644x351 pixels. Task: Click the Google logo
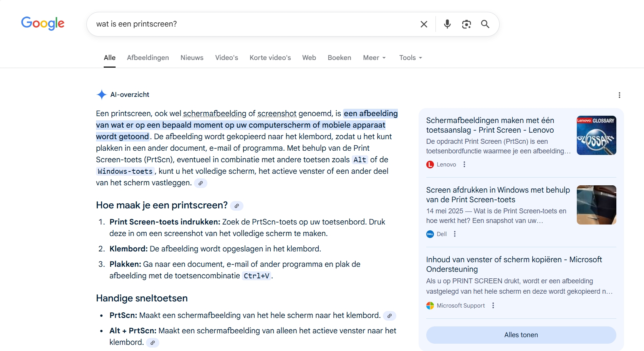pos(43,23)
